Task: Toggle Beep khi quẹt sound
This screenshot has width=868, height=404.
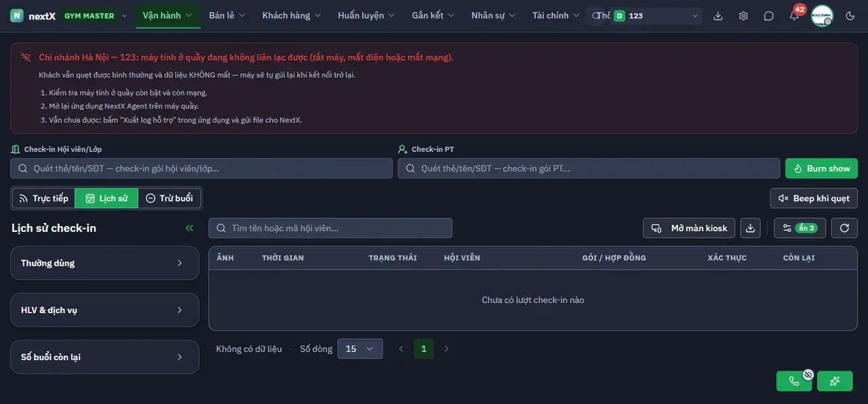Action: tap(814, 199)
